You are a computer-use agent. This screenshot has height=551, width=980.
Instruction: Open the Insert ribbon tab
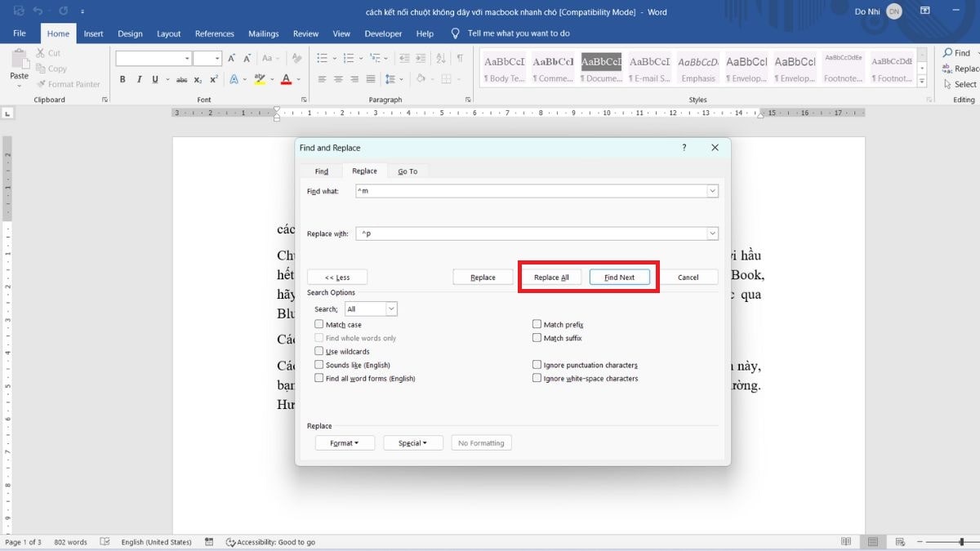coord(93,33)
